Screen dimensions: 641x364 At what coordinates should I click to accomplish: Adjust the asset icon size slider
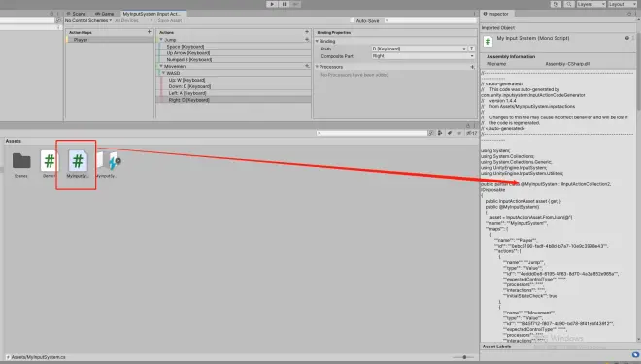pyautogui.click(x=464, y=357)
